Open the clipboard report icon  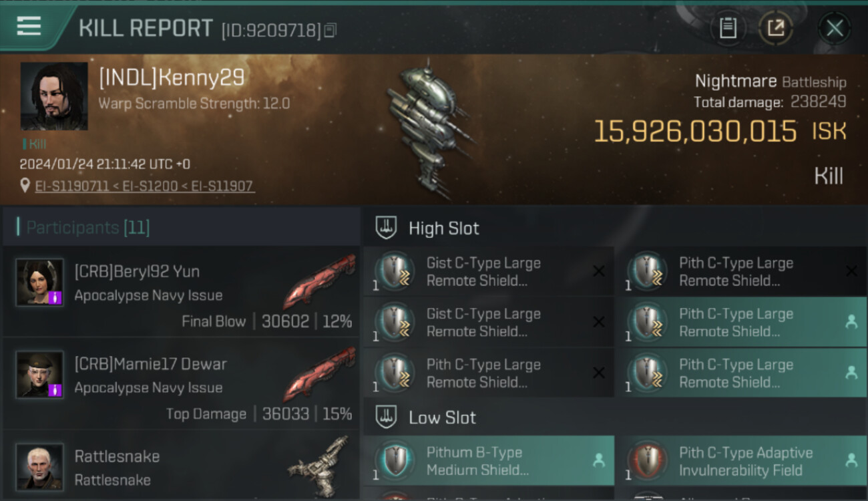(x=728, y=28)
